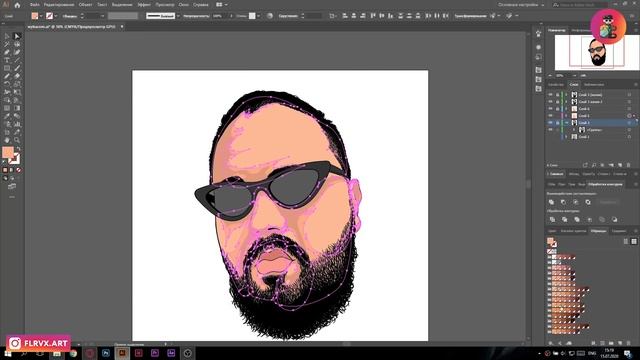Select the Magic Wand tool
Screen dimensions: 640x360
(7, 44)
